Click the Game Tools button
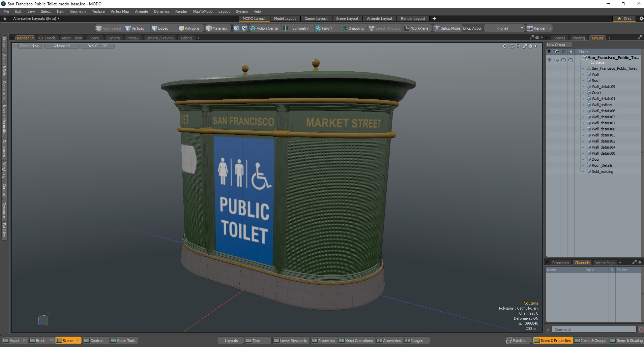This screenshot has height=347, width=644. 123,341
